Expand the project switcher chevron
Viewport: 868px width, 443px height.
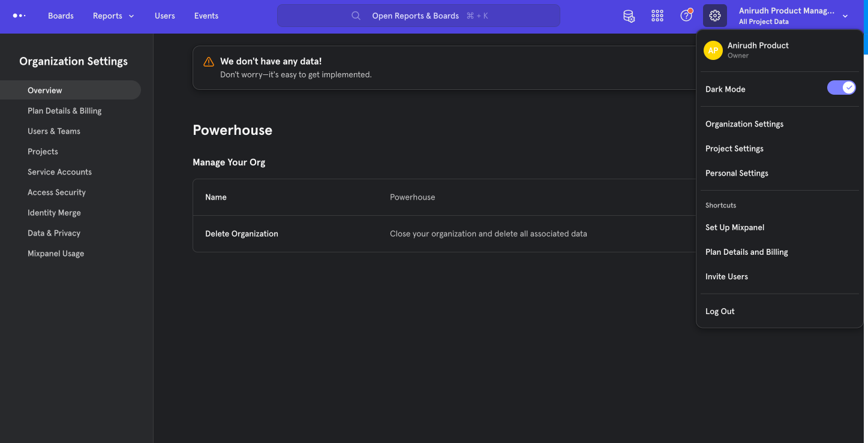[845, 16]
